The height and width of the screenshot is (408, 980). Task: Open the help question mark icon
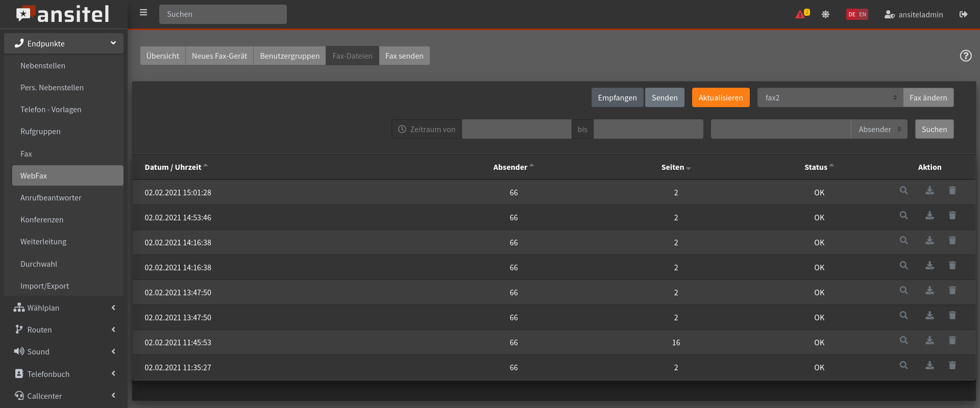(965, 56)
